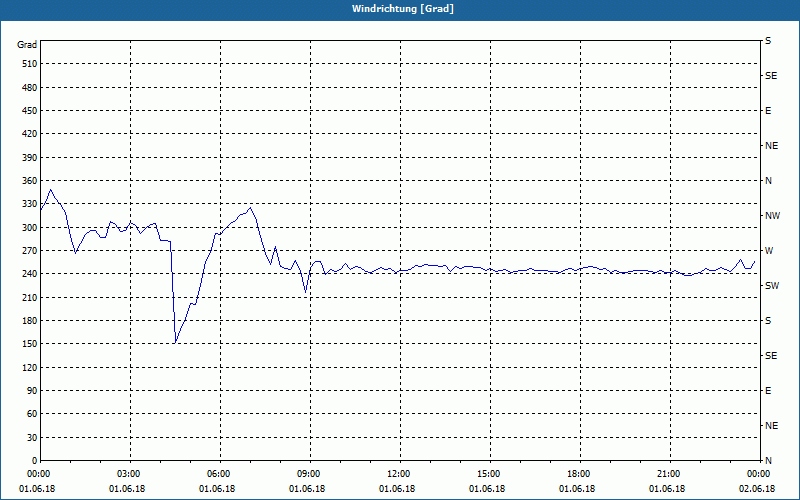
Task: Select the 480 y-axis value
Action: [30, 87]
